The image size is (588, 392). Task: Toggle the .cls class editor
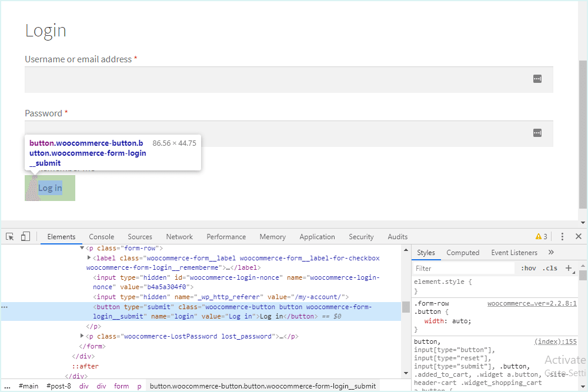pos(550,268)
